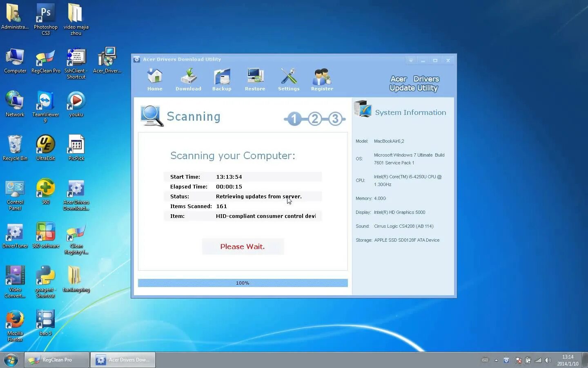Screen dimensions: 588x368
Task: Select the Acer Drivers Download desktop shortcut
Action: click(76, 195)
